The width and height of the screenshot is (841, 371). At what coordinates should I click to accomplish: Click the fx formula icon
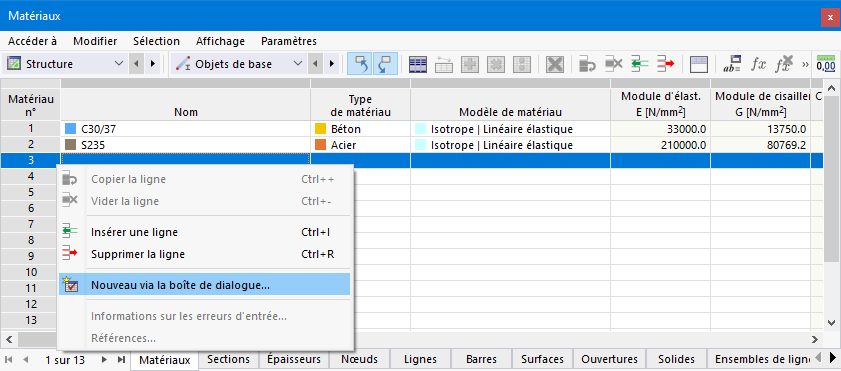click(758, 64)
